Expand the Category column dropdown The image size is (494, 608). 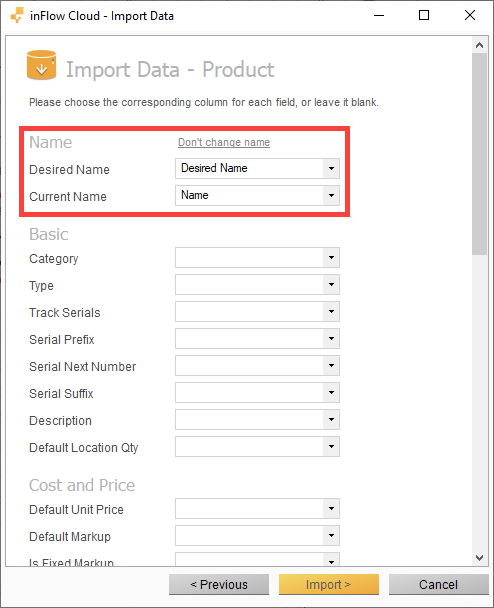click(257, 257)
